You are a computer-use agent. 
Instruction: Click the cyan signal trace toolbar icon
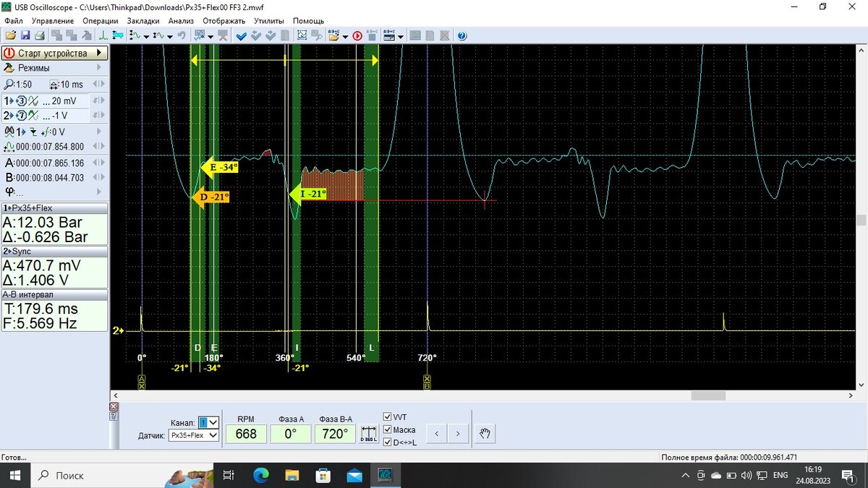(x=118, y=35)
